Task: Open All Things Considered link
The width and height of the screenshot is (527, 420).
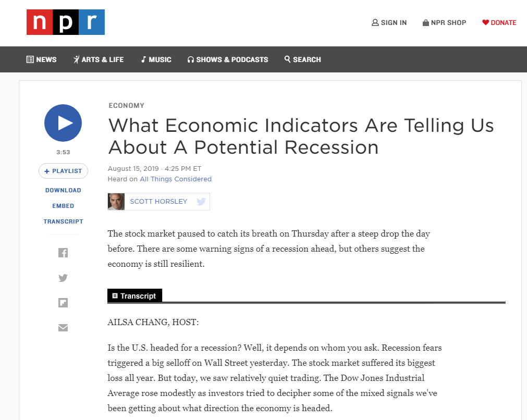Action: (x=176, y=179)
